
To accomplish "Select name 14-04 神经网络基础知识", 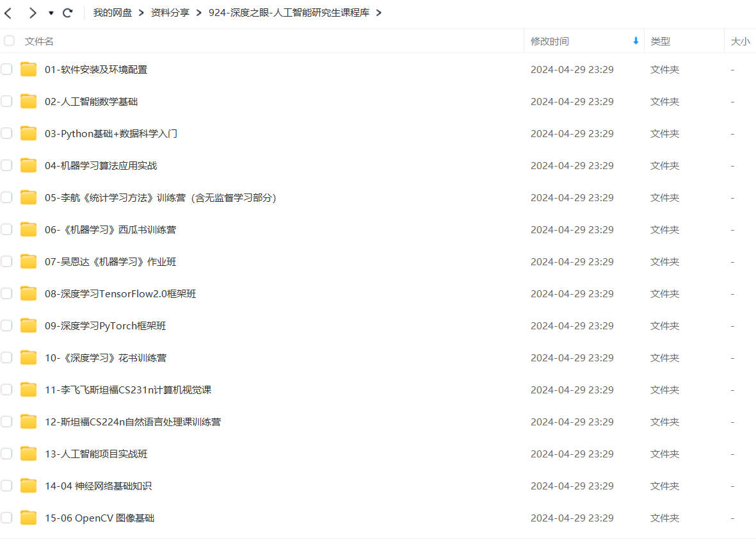I will pyautogui.click(x=99, y=486).
